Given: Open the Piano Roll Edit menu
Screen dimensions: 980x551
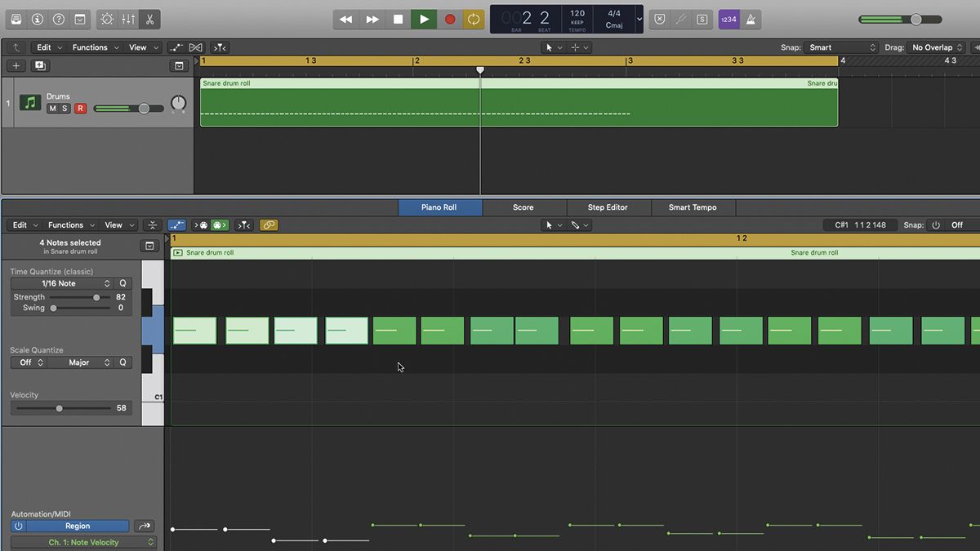Looking at the screenshot, I should point(24,225).
